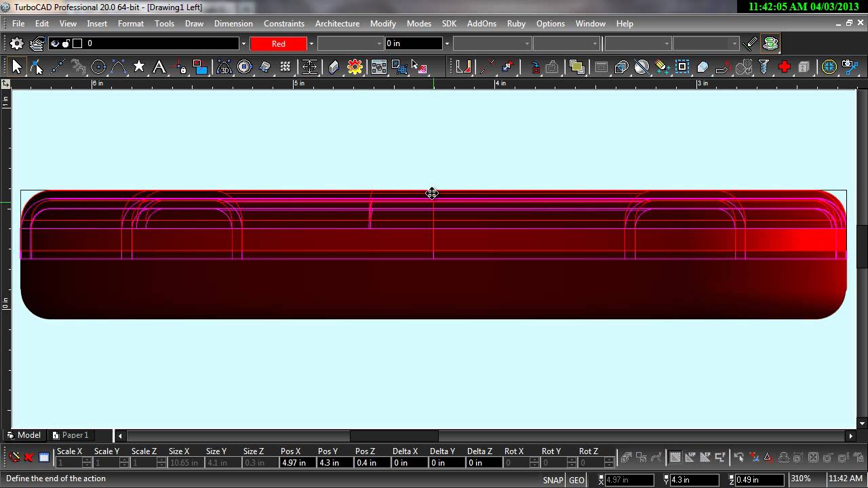Click the Pos X field showing 4.97 in

click(x=299, y=462)
